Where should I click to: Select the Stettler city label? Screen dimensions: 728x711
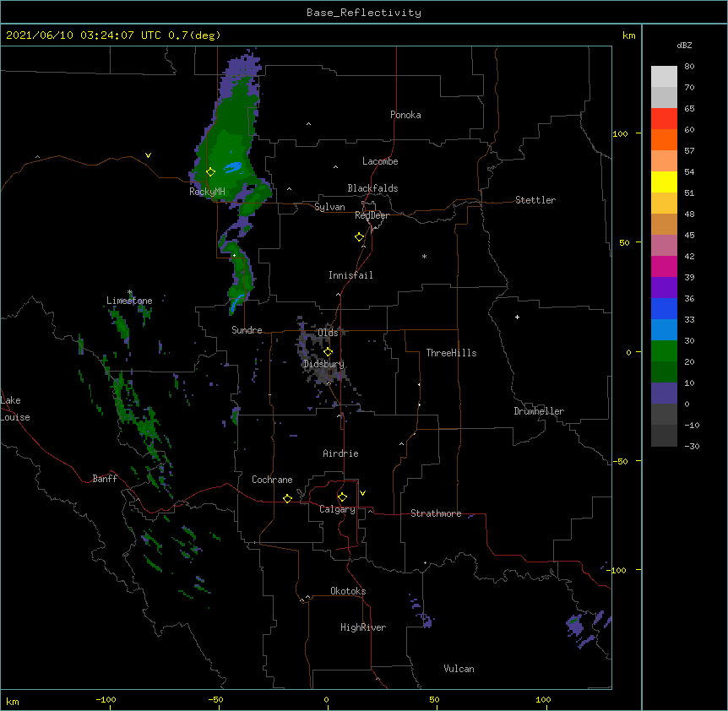(535, 200)
